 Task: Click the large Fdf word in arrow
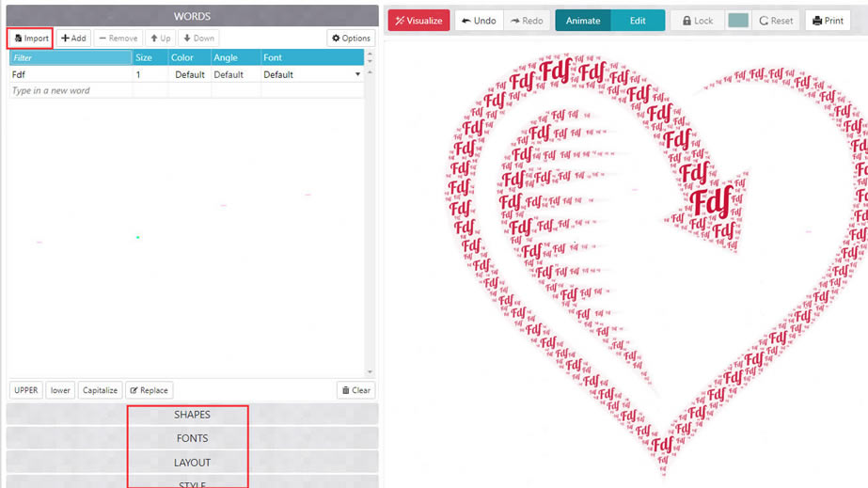tap(713, 202)
